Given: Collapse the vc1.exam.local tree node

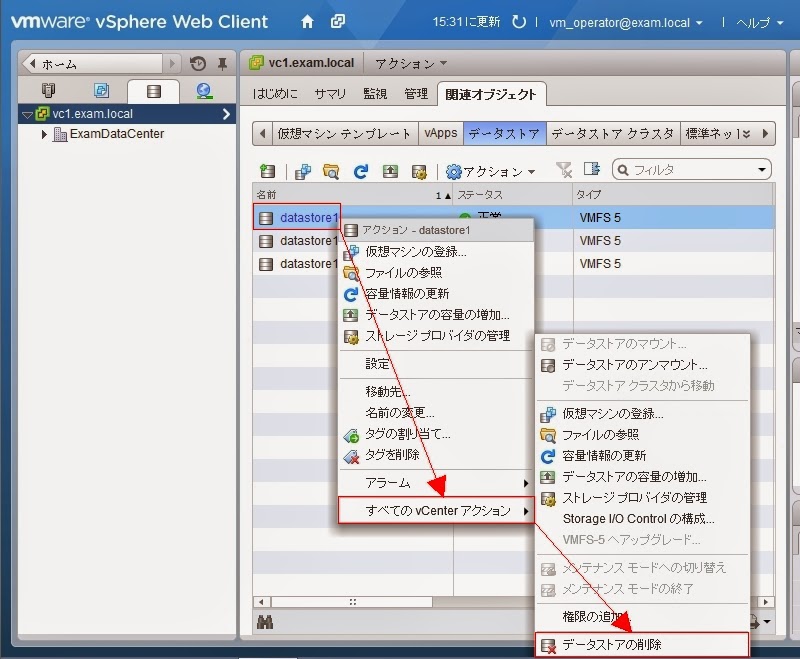Looking at the screenshot, I should (x=28, y=114).
